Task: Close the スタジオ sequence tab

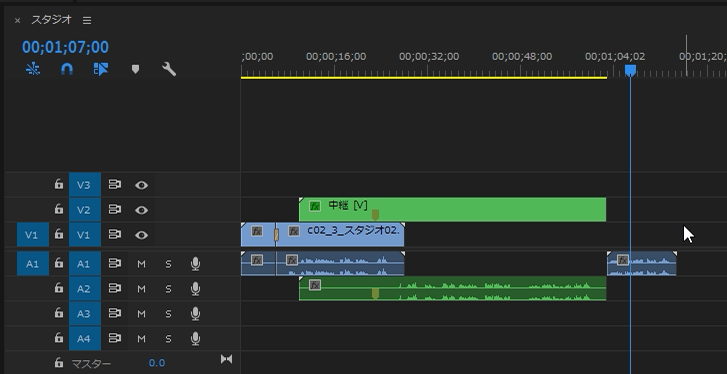Action: point(18,20)
